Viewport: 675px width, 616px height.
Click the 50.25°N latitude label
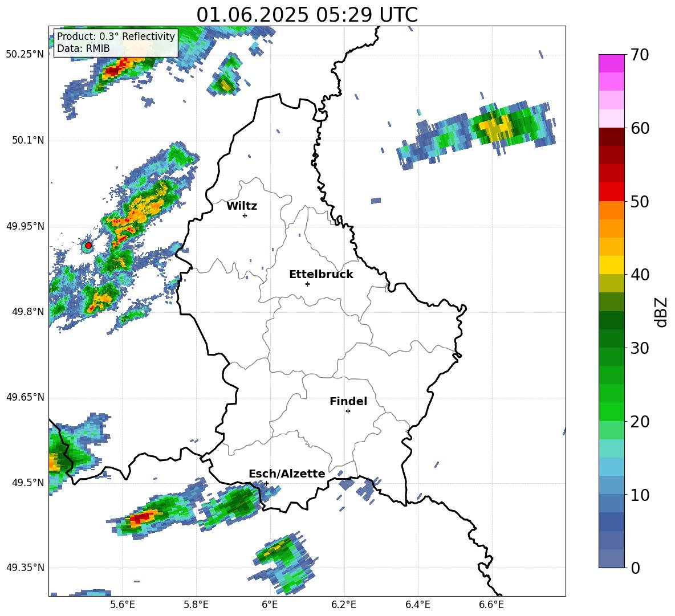coord(25,55)
